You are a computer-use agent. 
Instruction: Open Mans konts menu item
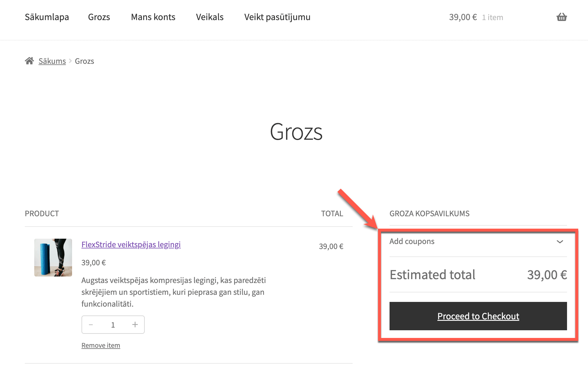(x=153, y=17)
